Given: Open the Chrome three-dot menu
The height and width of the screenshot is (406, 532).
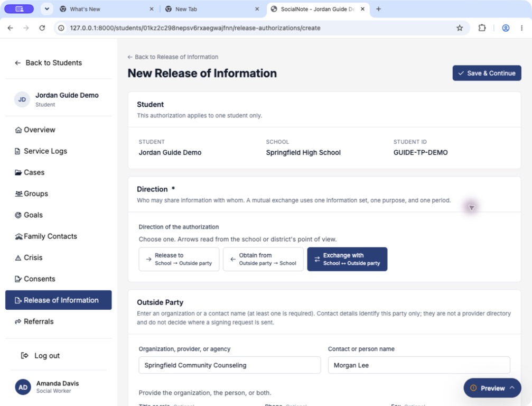Looking at the screenshot, I should pos(521,28).
